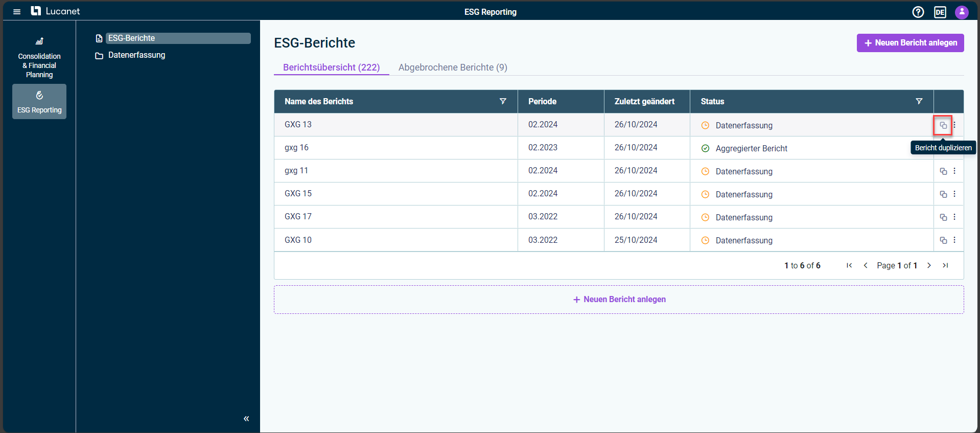Click period 03.2022 of GXG 17
This screenshot has height=433, width=980.
coord(543,216)
